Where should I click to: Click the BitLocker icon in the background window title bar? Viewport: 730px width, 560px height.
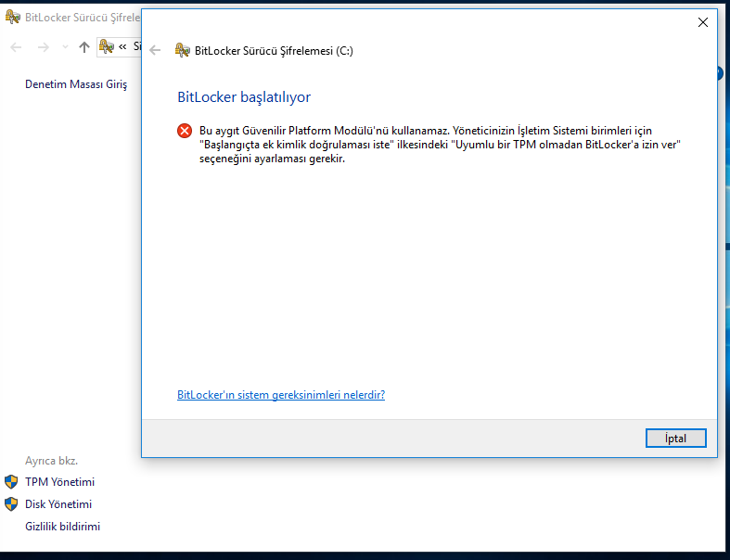(12, 16)
